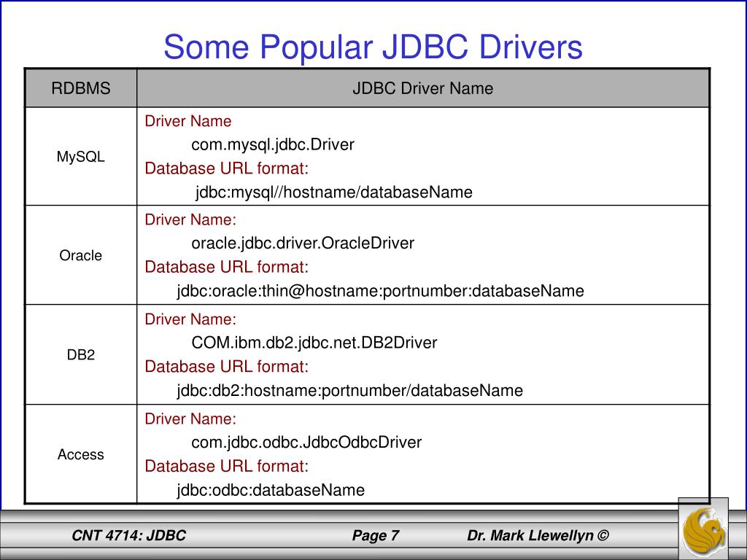
Task: Click 'Database URL format:' label in Oracle row
Action: [x=226, y=267]
